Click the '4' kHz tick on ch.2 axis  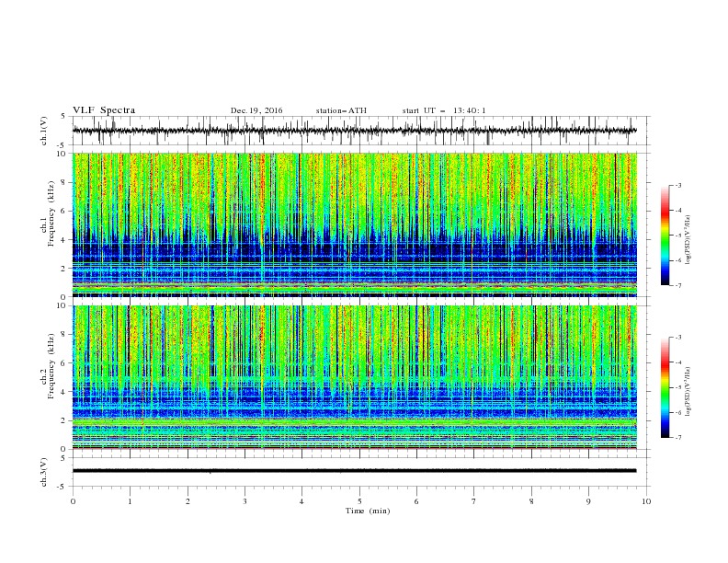pos(64,392)
